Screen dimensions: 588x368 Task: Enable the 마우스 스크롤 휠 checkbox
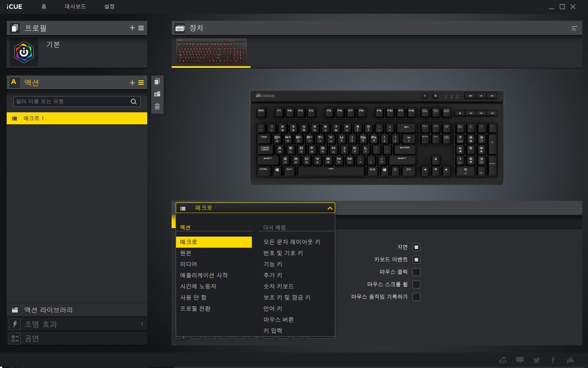click(x=416, y=285)
